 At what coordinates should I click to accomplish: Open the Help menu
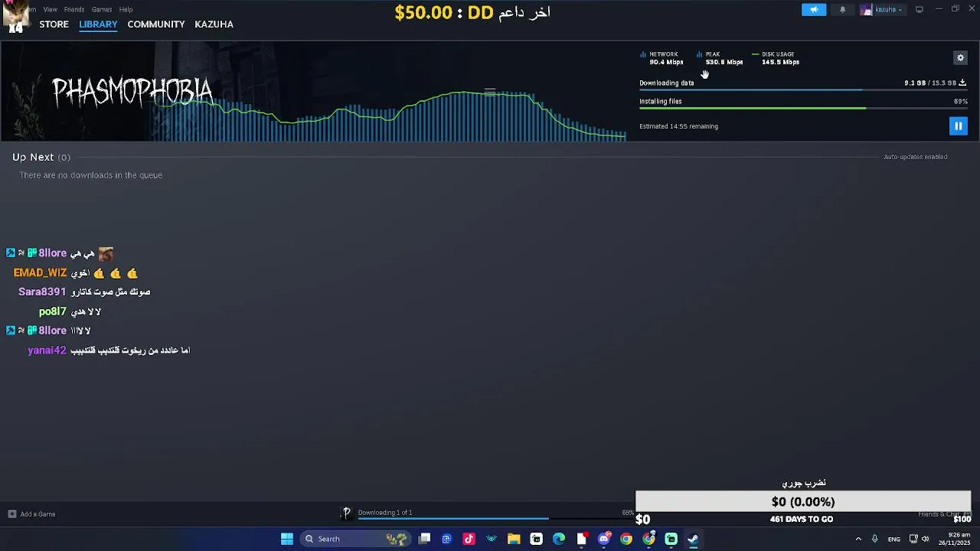(126, 9)
